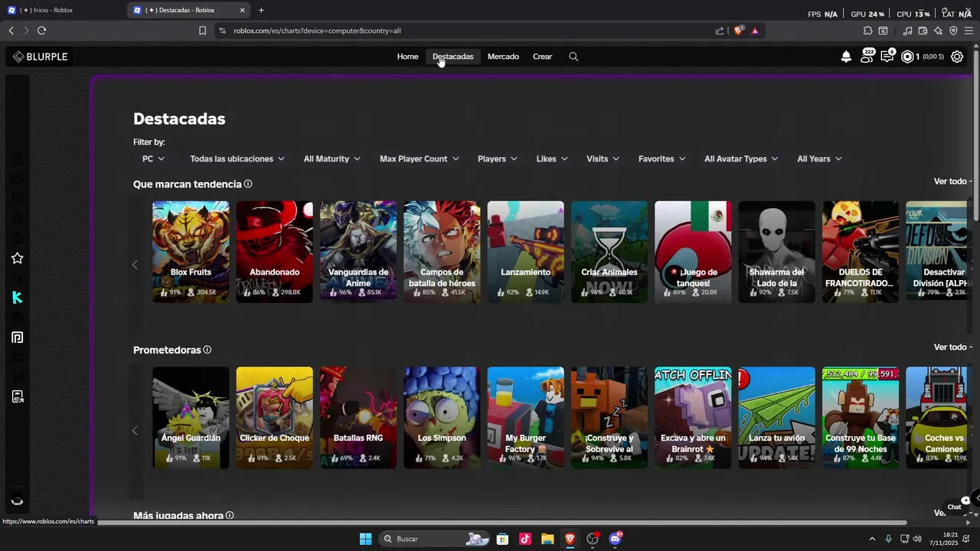Click the BLURPLE logo
Viewport: 980px width, 551px height.
[x=41, y=57]
